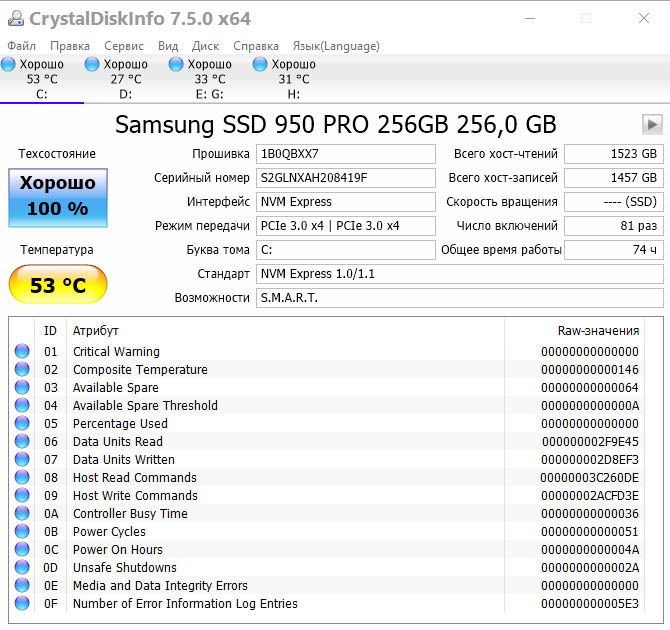Click the serial number field S2GLNXAH208419F
This screenshot has width=670, height=630.
[x=346, y=178]
